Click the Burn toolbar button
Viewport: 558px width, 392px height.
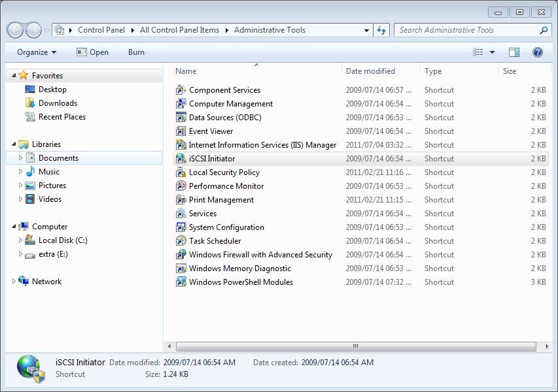click(x=136, y=52)
